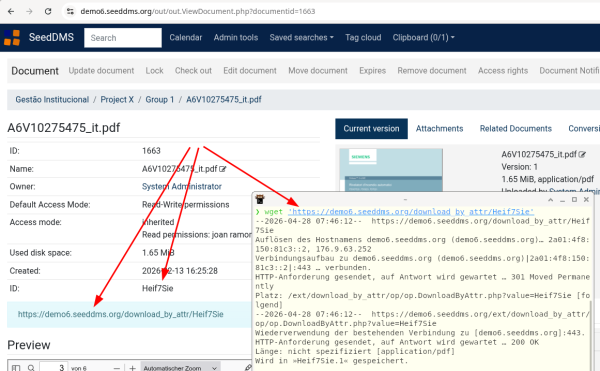Click the Search input field
Image resolution: width=600 pixels, height=371 pixels.
click(123, 38)
